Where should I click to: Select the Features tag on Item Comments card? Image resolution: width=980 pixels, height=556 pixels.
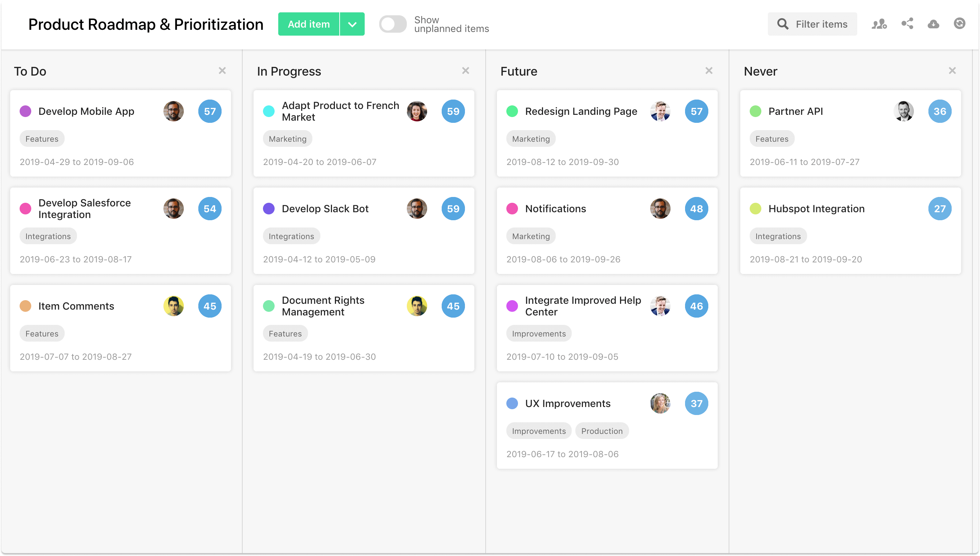pyautogui.click(x=42, y=333)
